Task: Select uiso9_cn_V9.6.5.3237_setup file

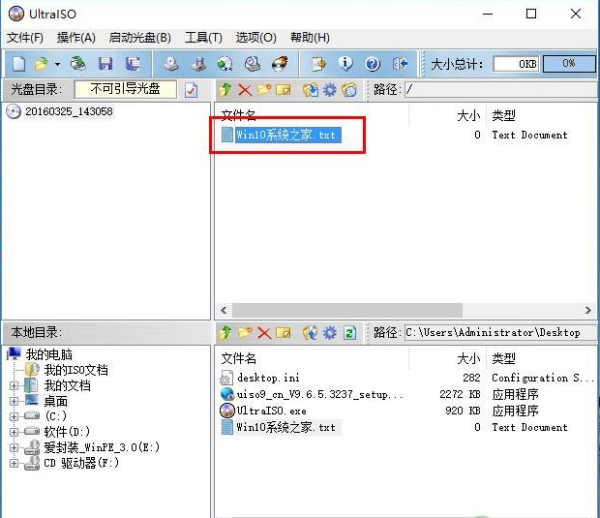Action: click(x=319, y=394)
